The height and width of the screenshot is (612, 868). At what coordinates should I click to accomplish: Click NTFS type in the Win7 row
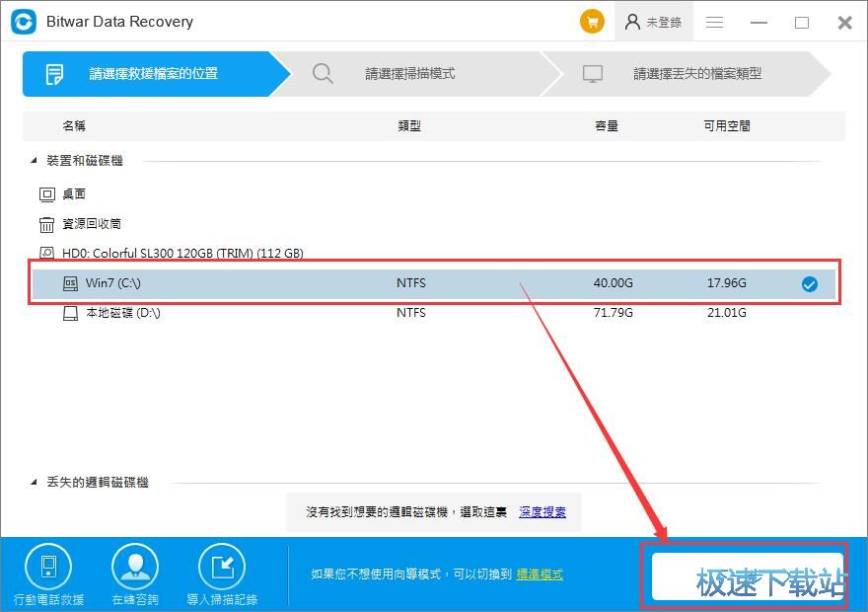[x=410, y=283]
